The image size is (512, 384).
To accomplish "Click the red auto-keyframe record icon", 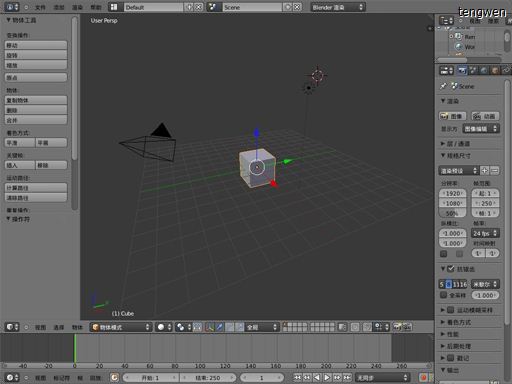I will [423, 377].
